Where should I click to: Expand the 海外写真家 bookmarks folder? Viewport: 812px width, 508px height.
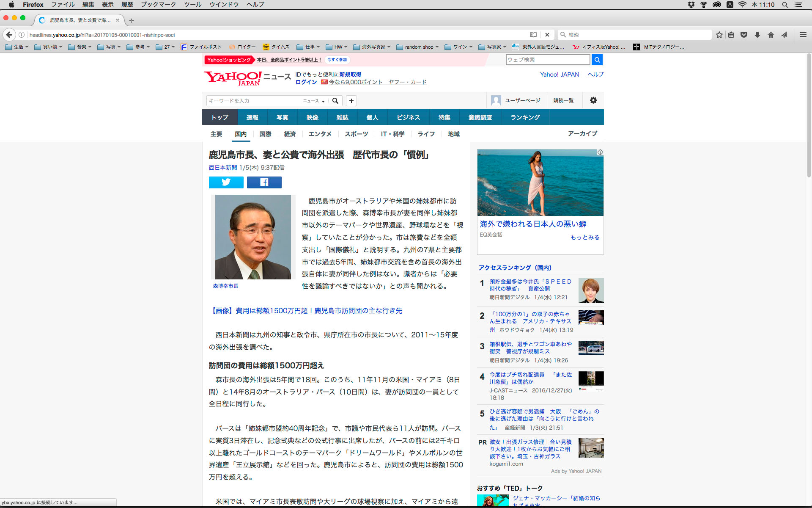pyautogui.click(x=372, y=47)
